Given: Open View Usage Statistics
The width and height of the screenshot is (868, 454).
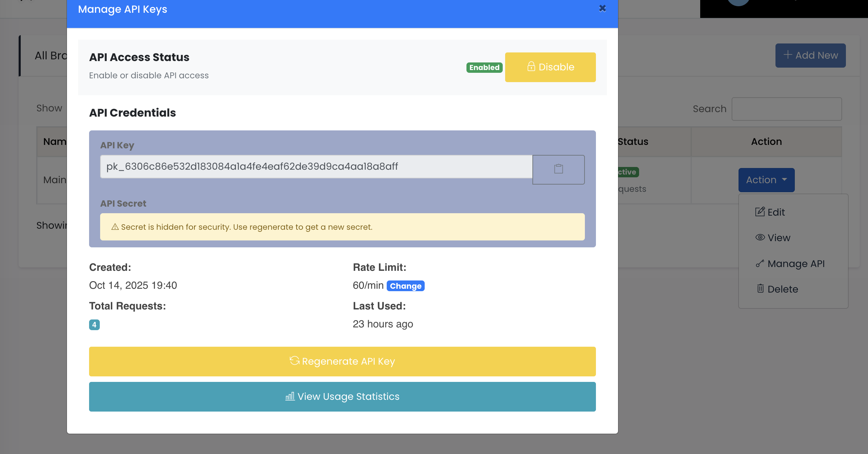Looking at the screenshot, I should coord(342,397).
